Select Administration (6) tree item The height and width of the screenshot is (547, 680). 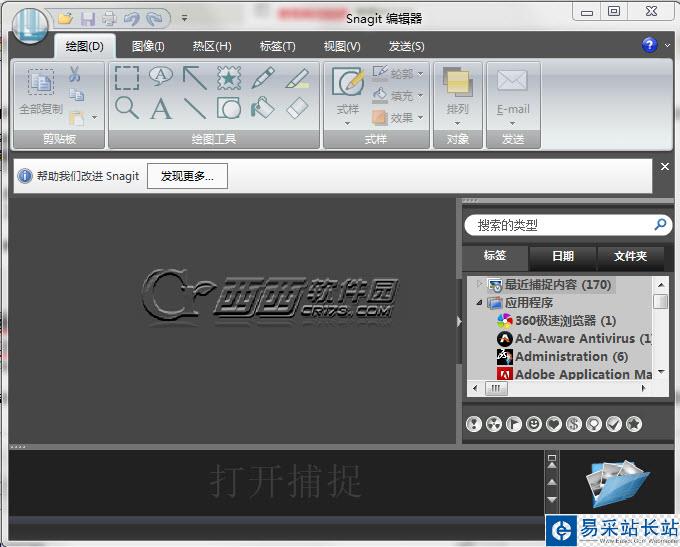(562, 357)
